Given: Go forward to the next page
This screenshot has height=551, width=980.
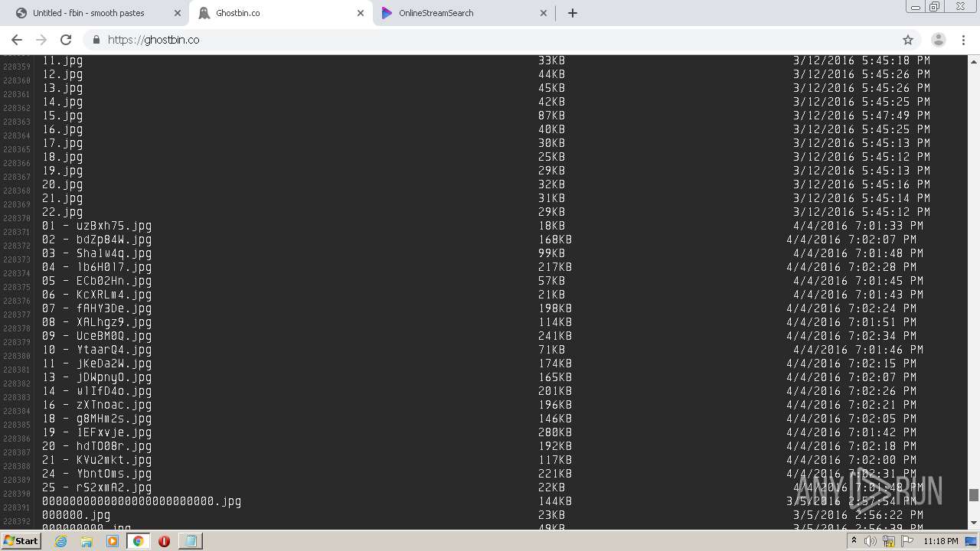Looking at the screenshot, I should (41, 40).
